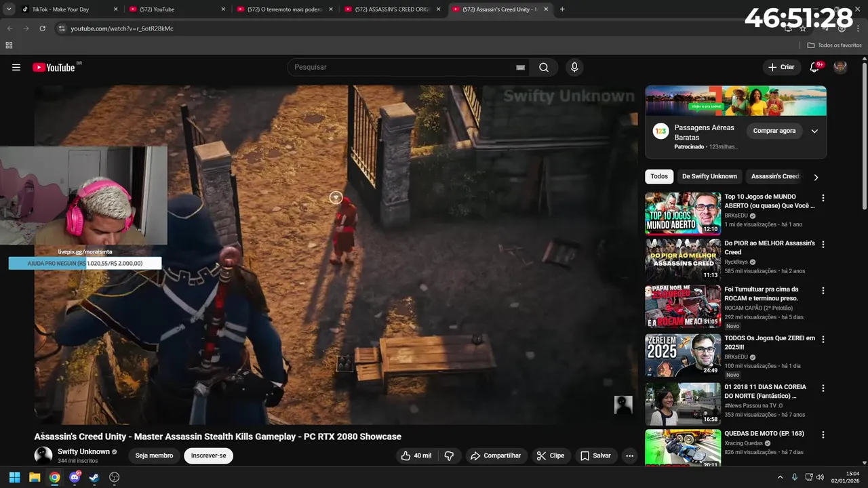Open Top 10 Jogos de MUNDO ABERTO thumbnail
The width and height of the screenshot is (868, 488).
683,213
